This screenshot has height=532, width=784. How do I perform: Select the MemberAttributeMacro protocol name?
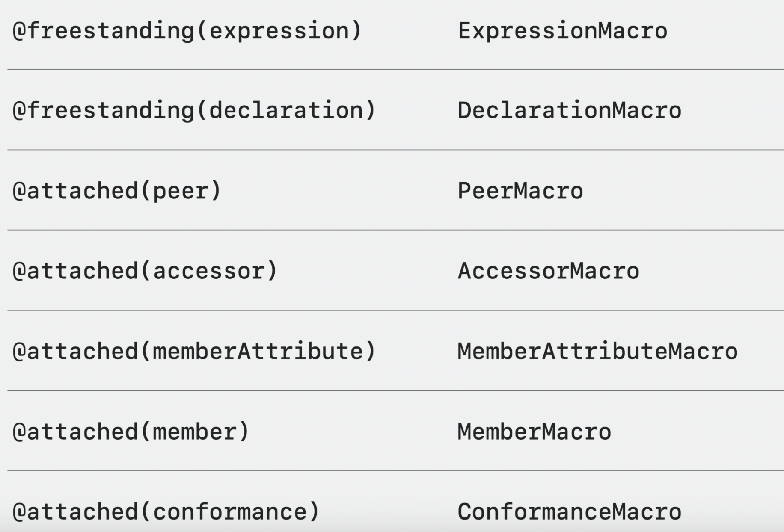(597, 352)
